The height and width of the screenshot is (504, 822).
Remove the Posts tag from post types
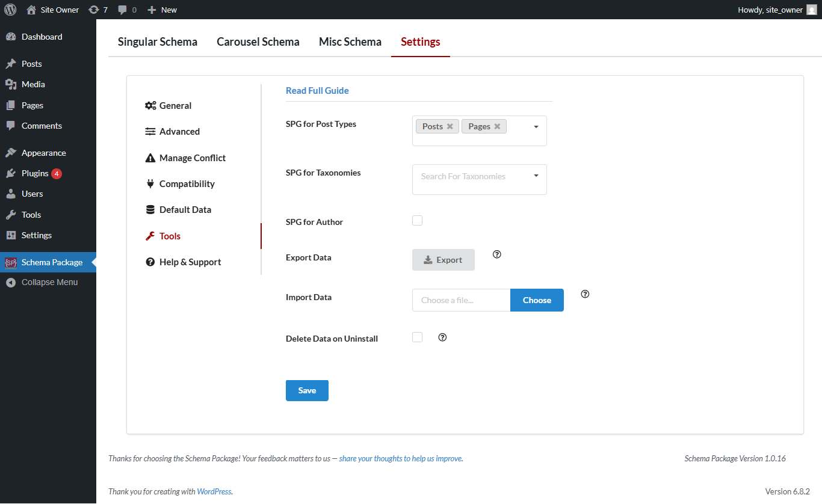click(x=450, y=126)
